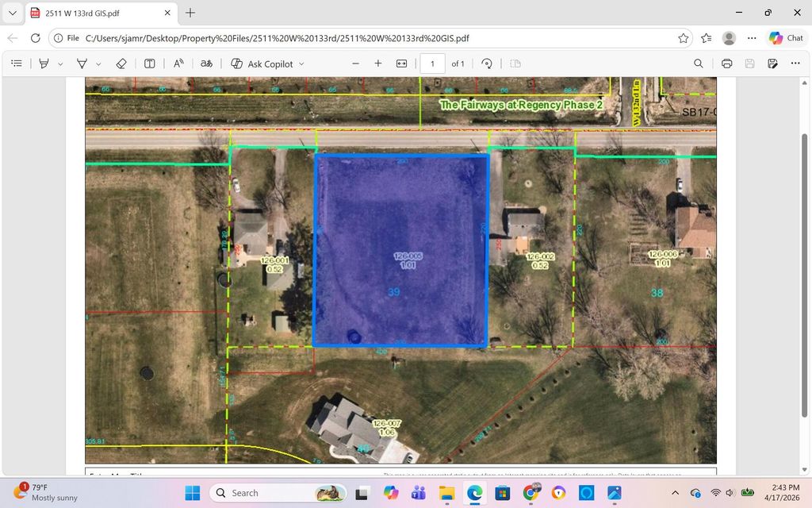812x508 pixels.
Task: Rotate the PDF page
Action: pyautogui.click(x=486, y=63)
